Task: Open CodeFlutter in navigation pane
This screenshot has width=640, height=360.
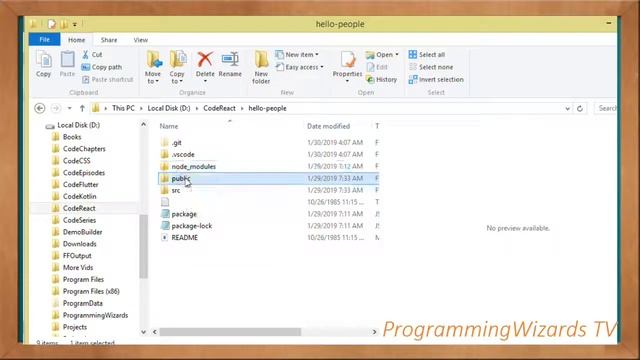Action: click(80, 184)
